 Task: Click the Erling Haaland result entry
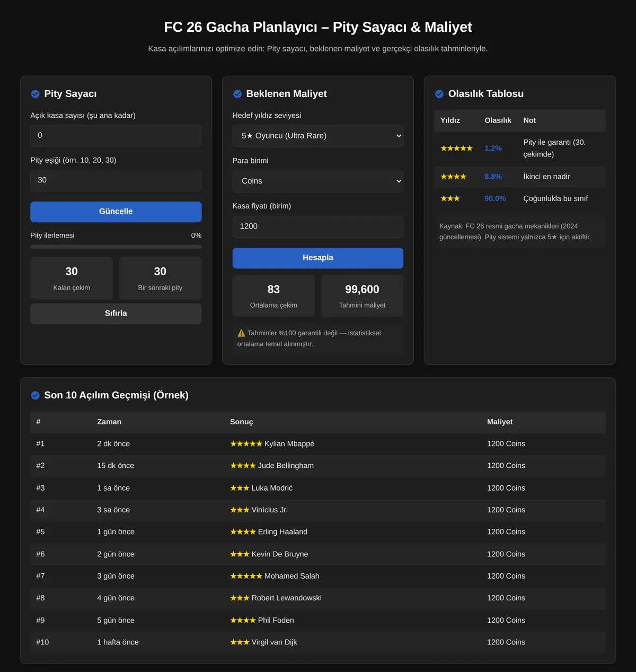(x=269, y=532)
